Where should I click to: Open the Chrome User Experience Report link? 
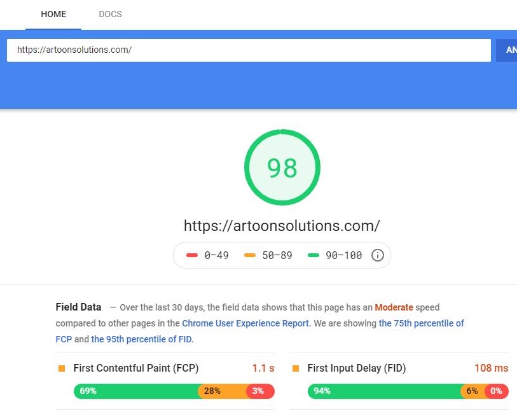pos(245,323)
